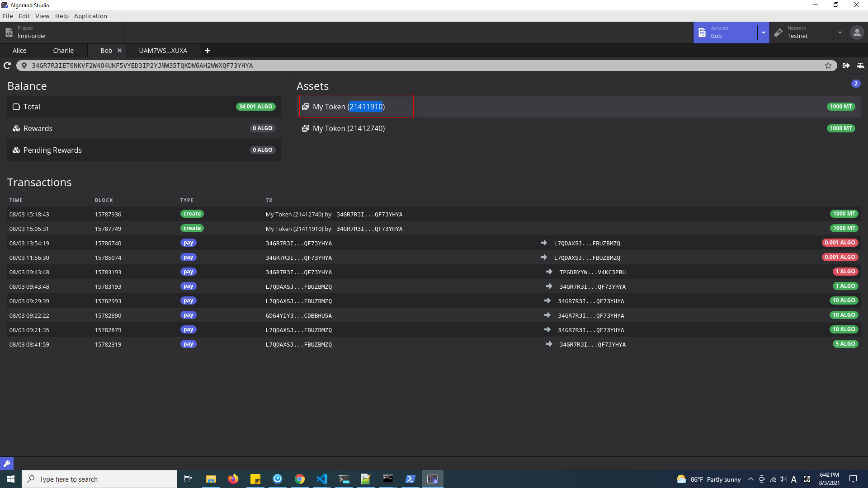Image resolution: width=868 pixels, height=488 pixels.
Task: Click transaction time 08/03 09:22:22
Action: coord(29,315)
